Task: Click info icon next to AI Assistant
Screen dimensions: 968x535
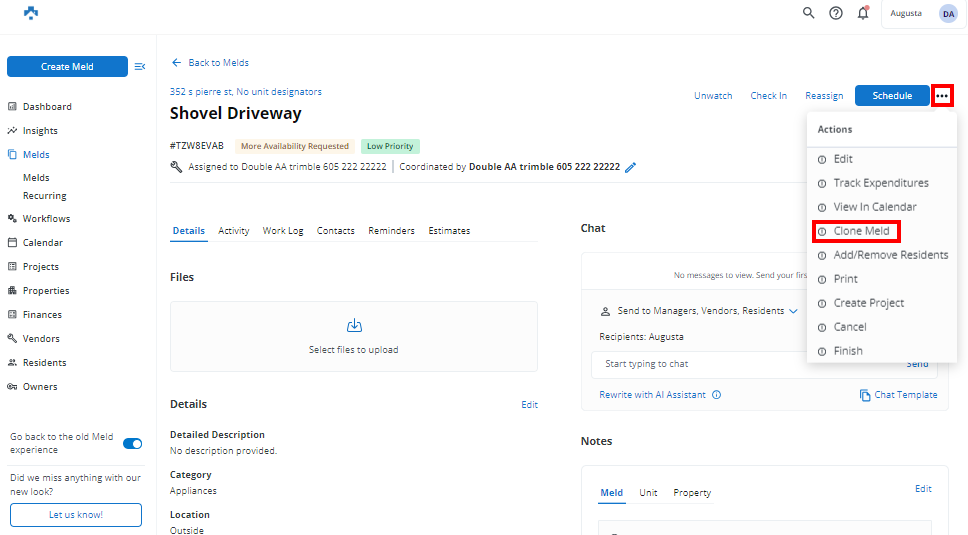Action: coord(716,395)
